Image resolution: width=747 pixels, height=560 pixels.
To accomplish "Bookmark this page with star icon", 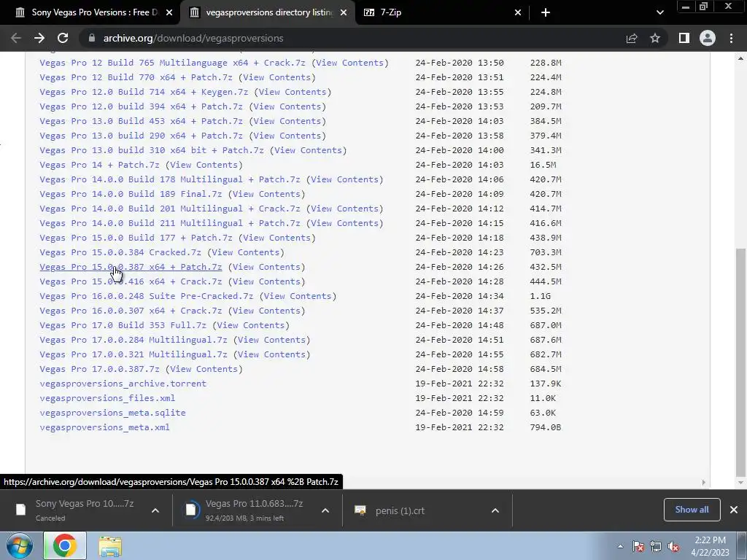I will [655, 38].
